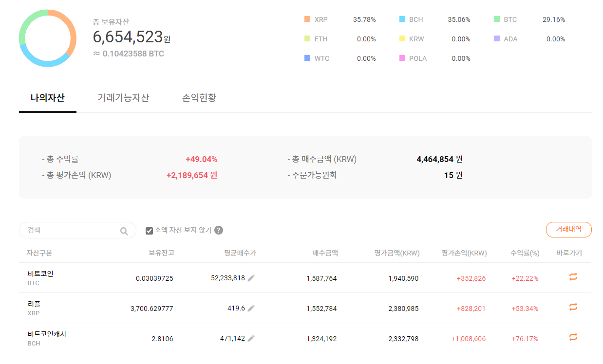Click the 주문가능원화 15 원 value
This screenshot has height=364, width=603.
point(453,175)
